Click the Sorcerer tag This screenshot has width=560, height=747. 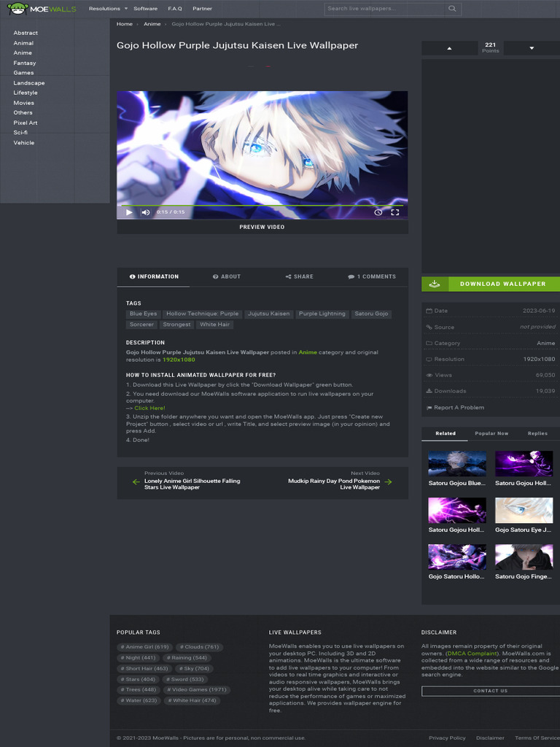pos(141,325)
